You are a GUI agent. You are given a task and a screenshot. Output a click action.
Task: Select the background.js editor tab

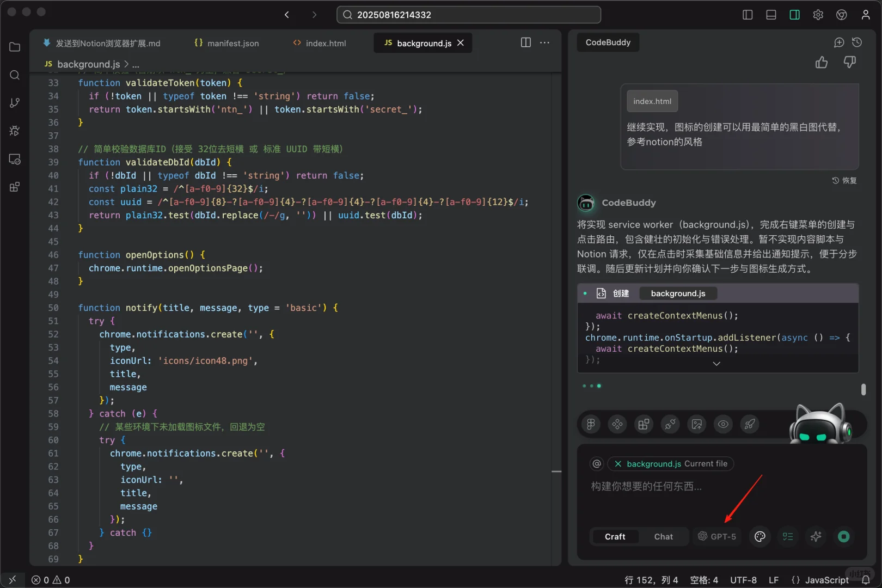[423, 43]
